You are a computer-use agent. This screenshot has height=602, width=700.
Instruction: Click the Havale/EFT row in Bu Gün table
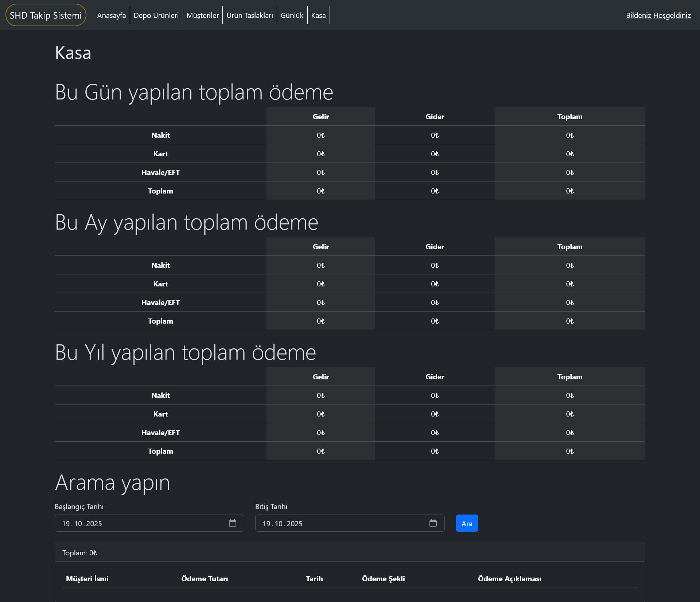click(160, 172)
